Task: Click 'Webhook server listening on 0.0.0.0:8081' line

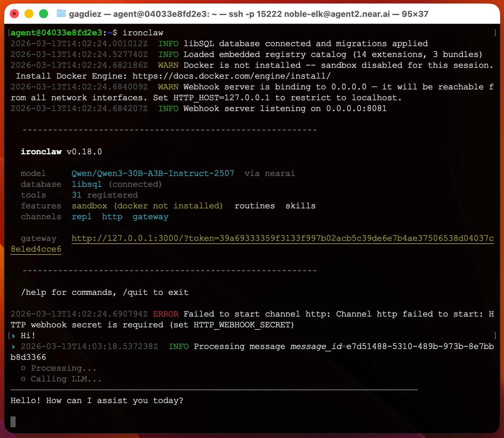Action: 285,108
